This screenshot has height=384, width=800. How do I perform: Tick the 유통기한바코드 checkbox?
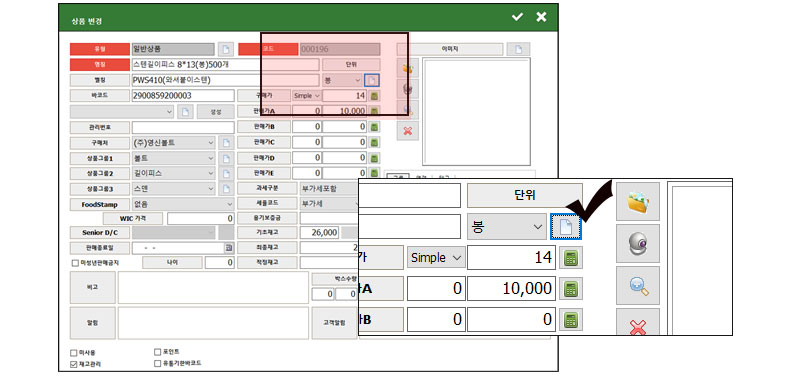(x=157, y=363)
